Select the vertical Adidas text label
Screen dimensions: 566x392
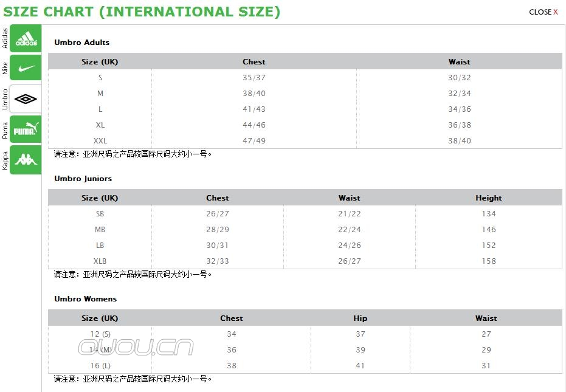[5, 38]
